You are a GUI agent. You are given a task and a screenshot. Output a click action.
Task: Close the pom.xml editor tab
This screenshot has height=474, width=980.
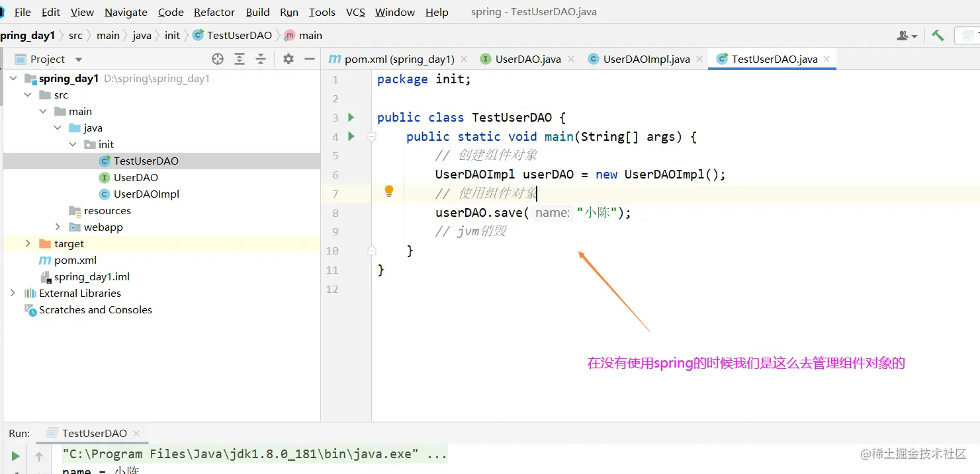[x=464, y=59]
